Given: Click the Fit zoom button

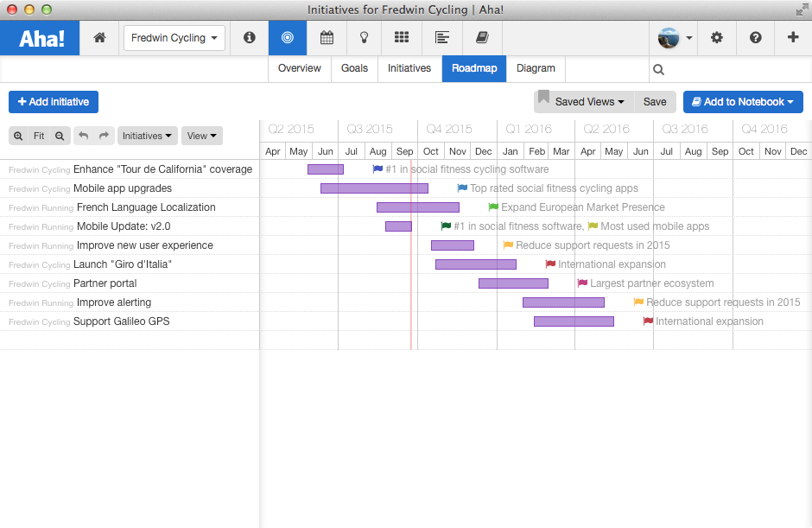Looking at the screenshot, I should (x=39, y=136).
